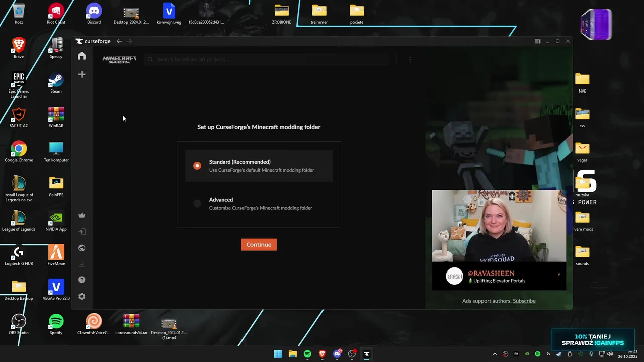Click the GainFPS 10% taniej banner

coord(593,340)
